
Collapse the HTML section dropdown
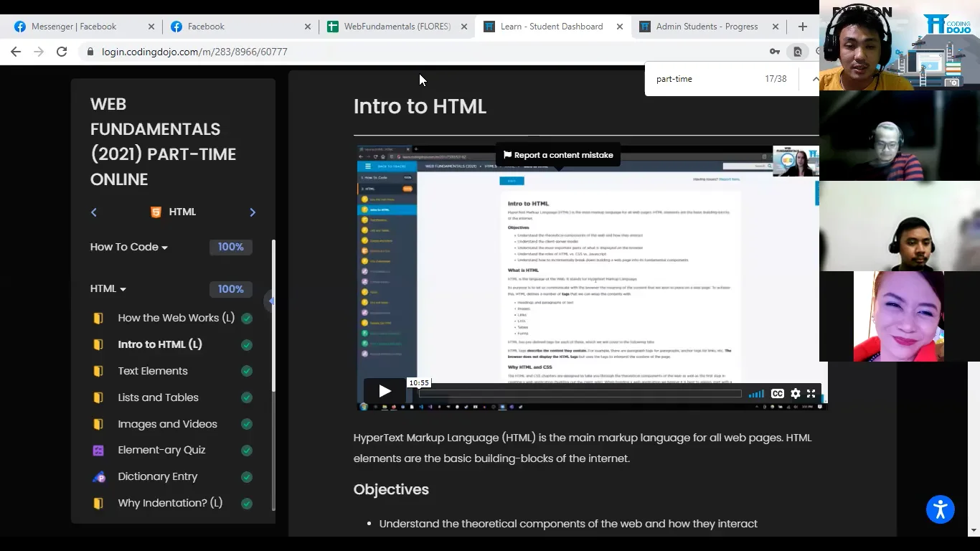[108, 289]
